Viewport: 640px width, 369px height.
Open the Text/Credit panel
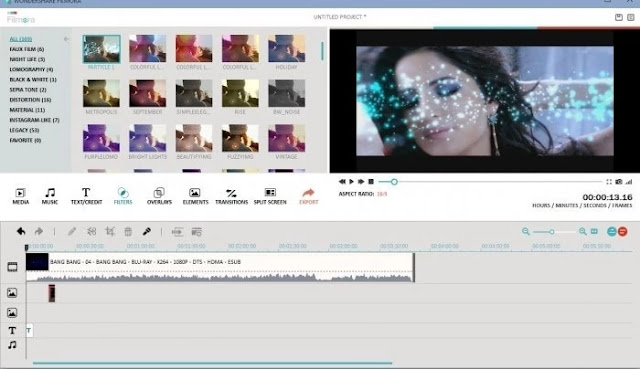pyautogui.click(x=86, y=196)
